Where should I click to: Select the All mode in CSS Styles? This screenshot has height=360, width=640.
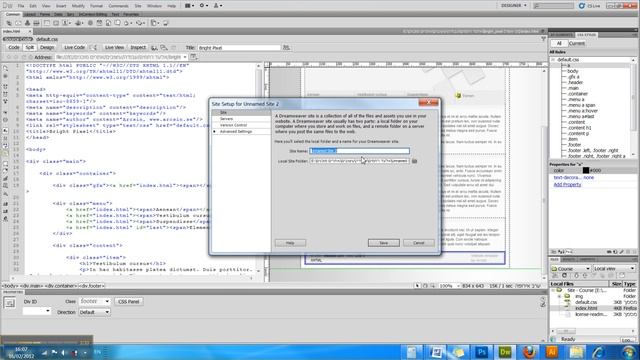[559, 43]
